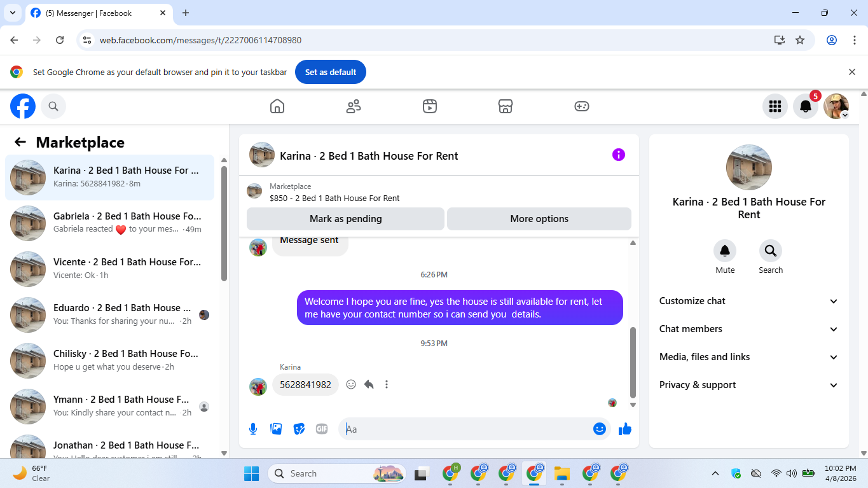This screenshot has width=868, height=488.
Task: Send a thumbs-up like
Action: coord(625,429)
